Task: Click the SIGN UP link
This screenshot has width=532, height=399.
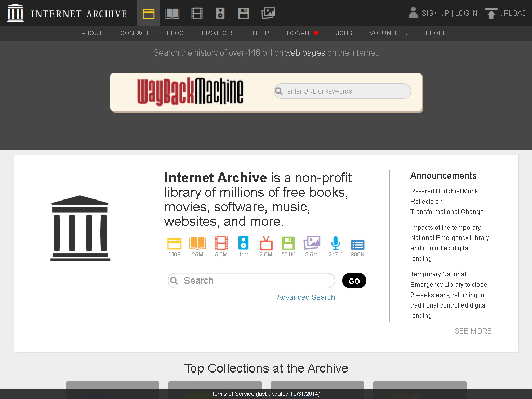Action: (435, 13)
